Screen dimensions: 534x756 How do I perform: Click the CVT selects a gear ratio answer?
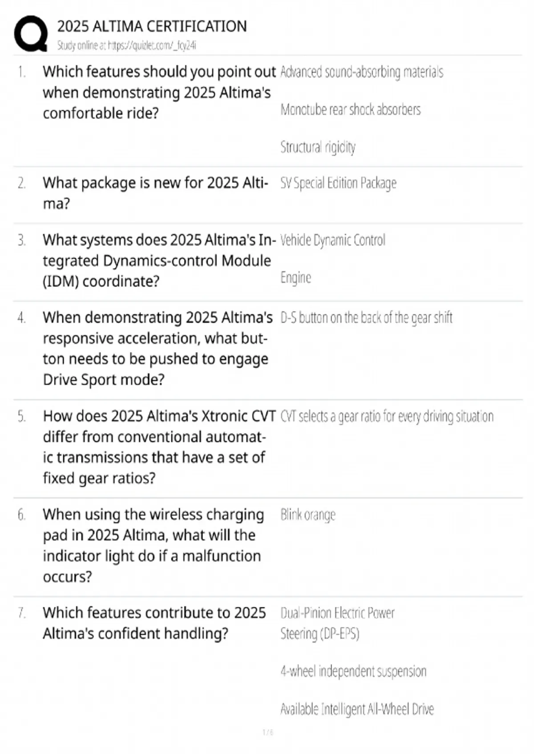[387, 417]
